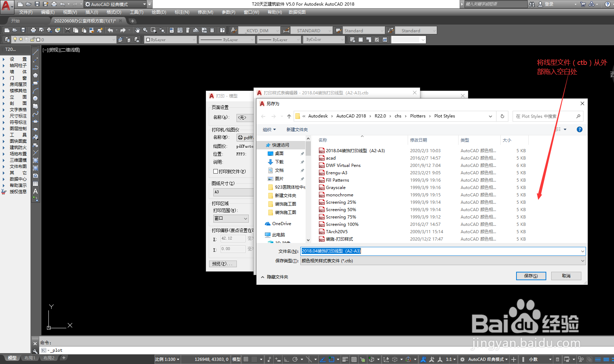Click the Plot printer icon
614x364 pixels.
[x=33, y=30]
